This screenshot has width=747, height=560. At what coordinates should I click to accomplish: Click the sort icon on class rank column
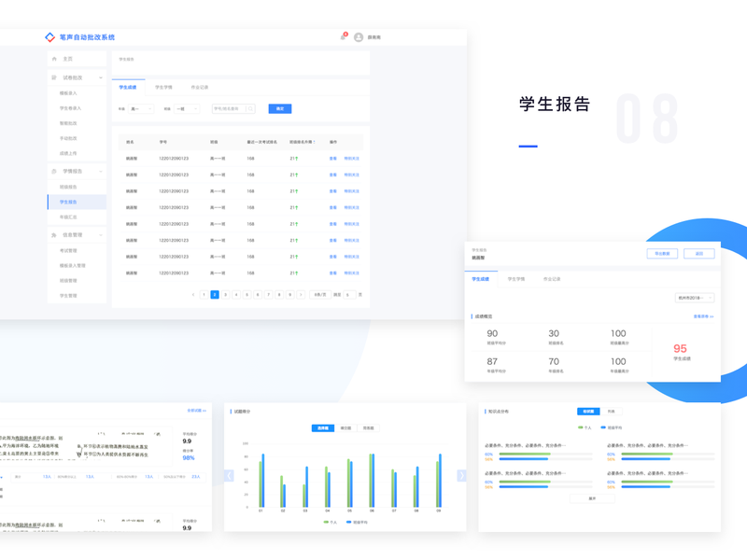click(x=314, y=143)
